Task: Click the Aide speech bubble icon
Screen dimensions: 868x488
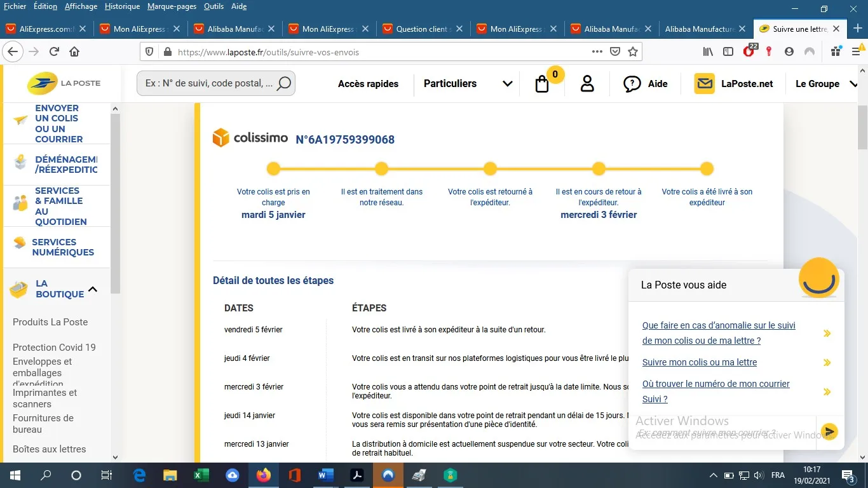Action: 632,83
